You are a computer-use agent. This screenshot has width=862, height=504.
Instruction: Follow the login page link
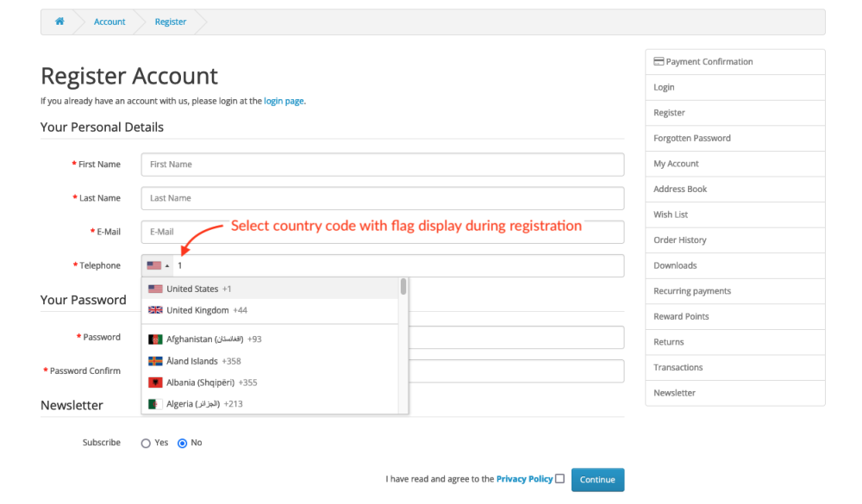click(x=284, y=101)
